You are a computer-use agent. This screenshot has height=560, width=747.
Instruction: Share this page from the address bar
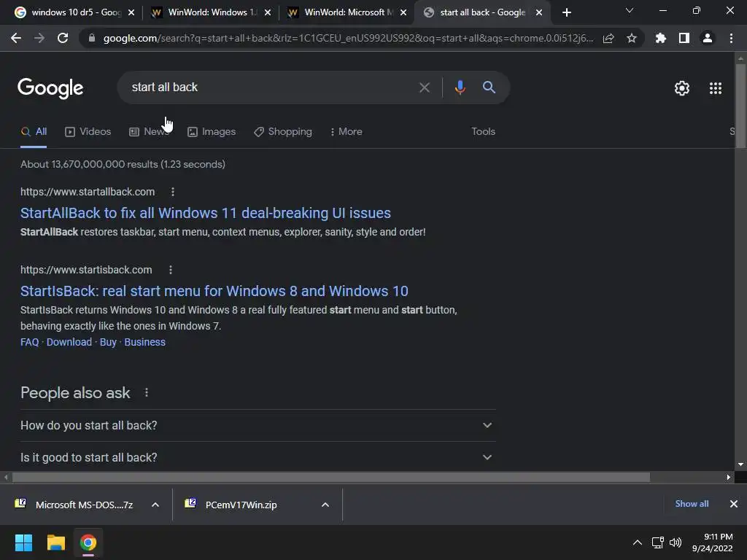point(608,38)
